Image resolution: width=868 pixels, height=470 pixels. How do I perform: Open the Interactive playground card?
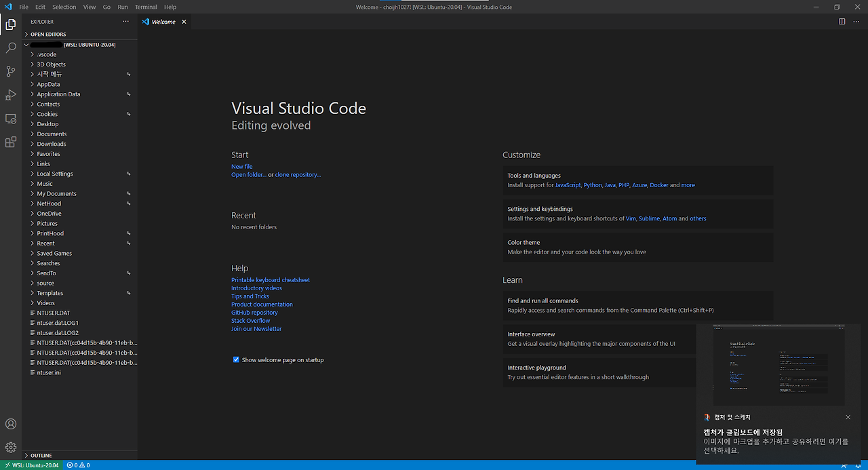click(599, 372)
